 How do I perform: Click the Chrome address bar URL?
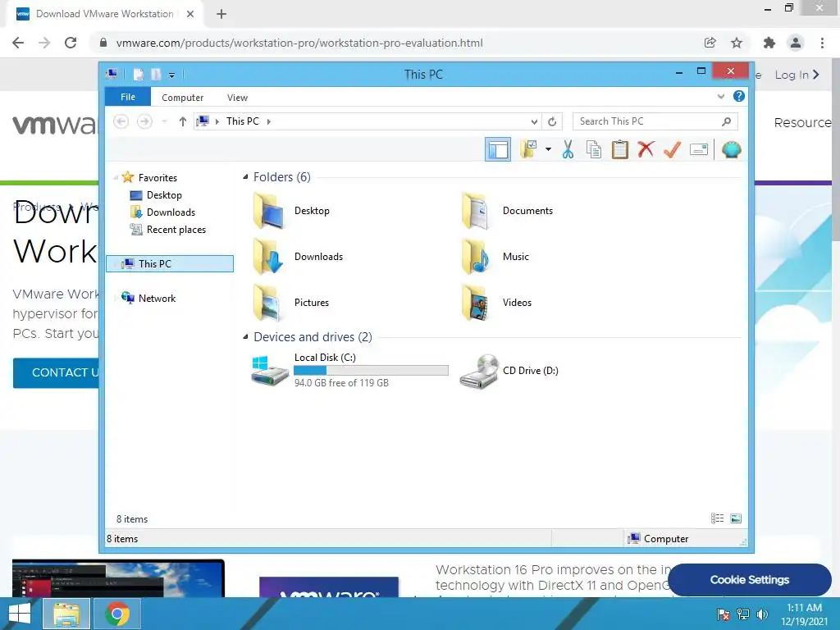(x=299, y=43)
